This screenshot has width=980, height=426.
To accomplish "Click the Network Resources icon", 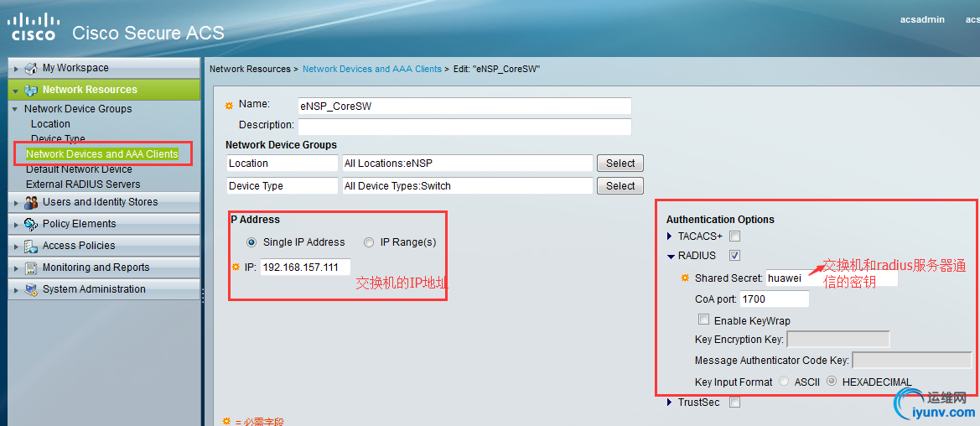I will pyautogui.click(x=31, y=90).
